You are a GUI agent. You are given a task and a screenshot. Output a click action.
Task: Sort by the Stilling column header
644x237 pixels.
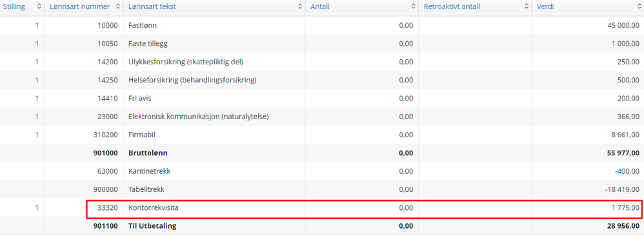[x=14, y=6]
